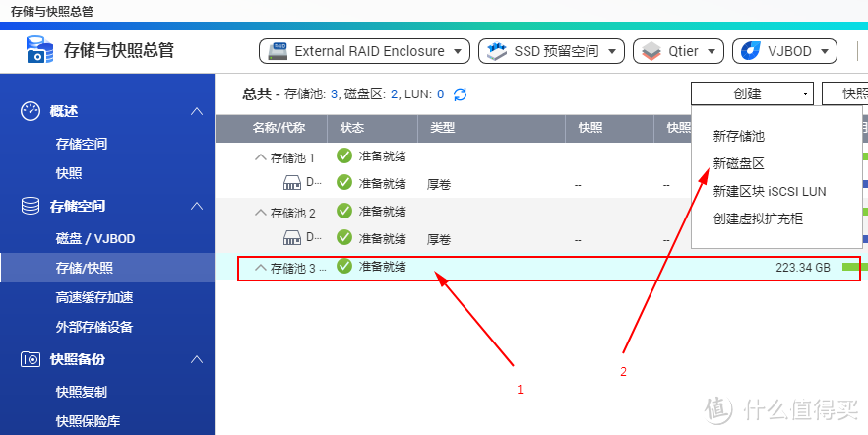Open 存储空间 under the 概述 section
The width and height of the screenshot is (868, 435).
pyautogui.click(x=82, y=144)
